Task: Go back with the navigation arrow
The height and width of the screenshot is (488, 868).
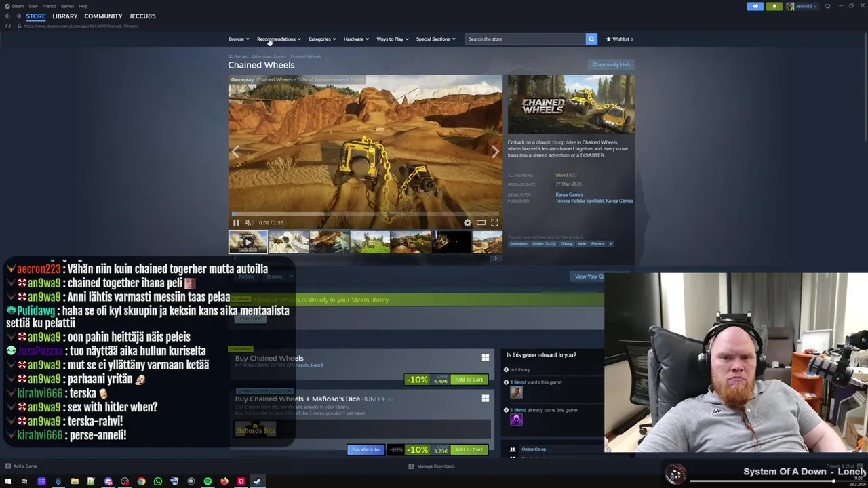Action: pos(7,16)
